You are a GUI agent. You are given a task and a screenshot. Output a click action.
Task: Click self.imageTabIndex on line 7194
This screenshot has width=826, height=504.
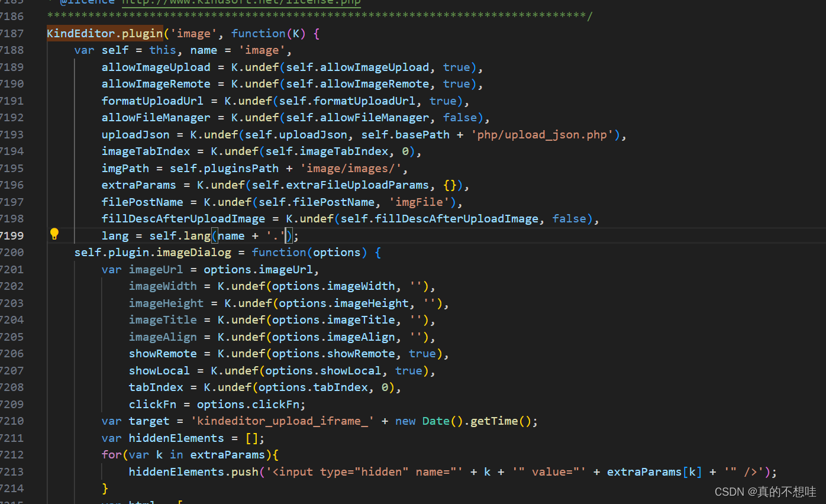(327, 151)
